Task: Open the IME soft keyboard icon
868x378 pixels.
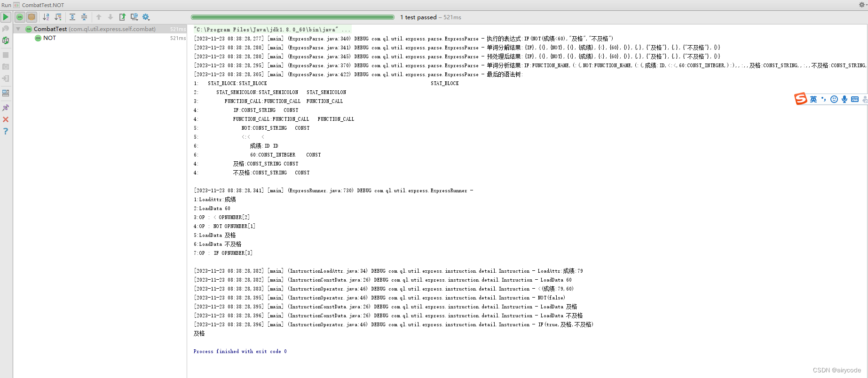Action: [x=855, y=99]
